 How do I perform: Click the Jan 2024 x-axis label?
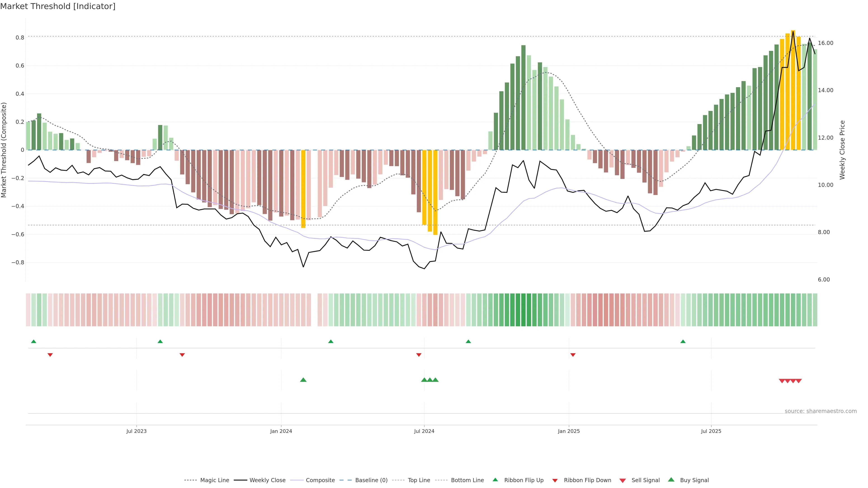click(x=281, y=431)
